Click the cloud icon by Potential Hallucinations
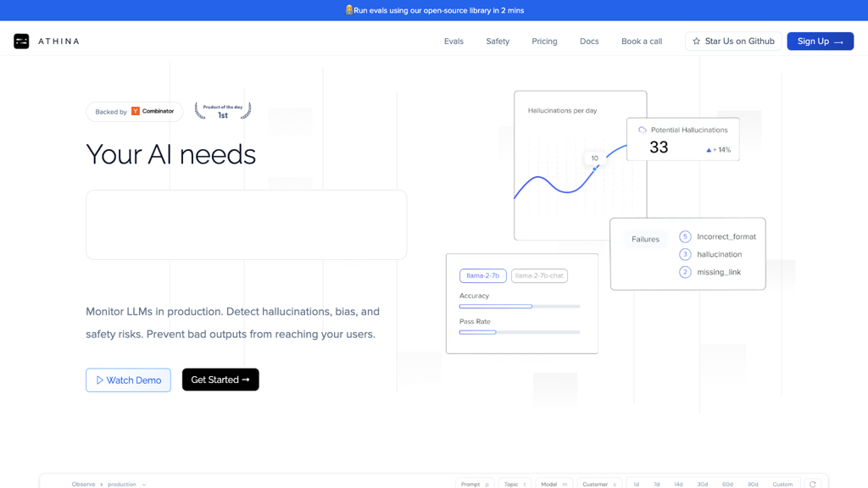This screenshot has height=488, width=868. [x=642, y=130]
